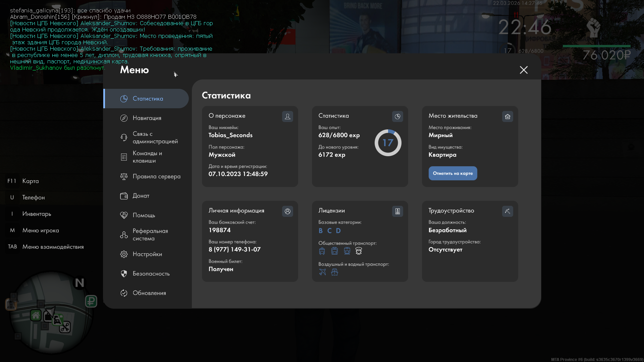
Task: Click the boat license icon
Action: tap(334, 272)
